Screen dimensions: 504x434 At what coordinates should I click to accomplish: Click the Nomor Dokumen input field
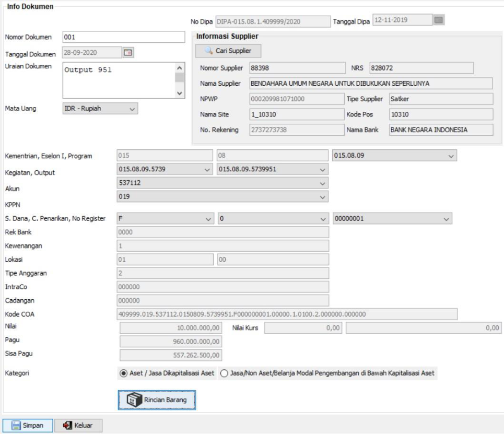point(124,37)
